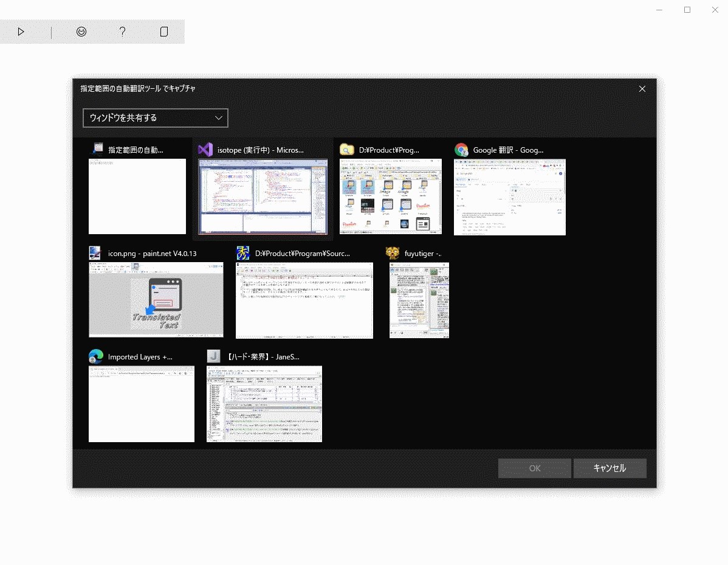Click the smiley face feedback icon
728x565 pixels.
tap(81, 32)
